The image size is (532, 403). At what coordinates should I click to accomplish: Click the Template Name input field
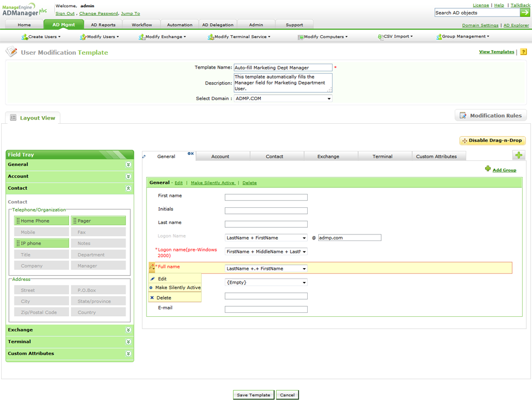point(283,67)
